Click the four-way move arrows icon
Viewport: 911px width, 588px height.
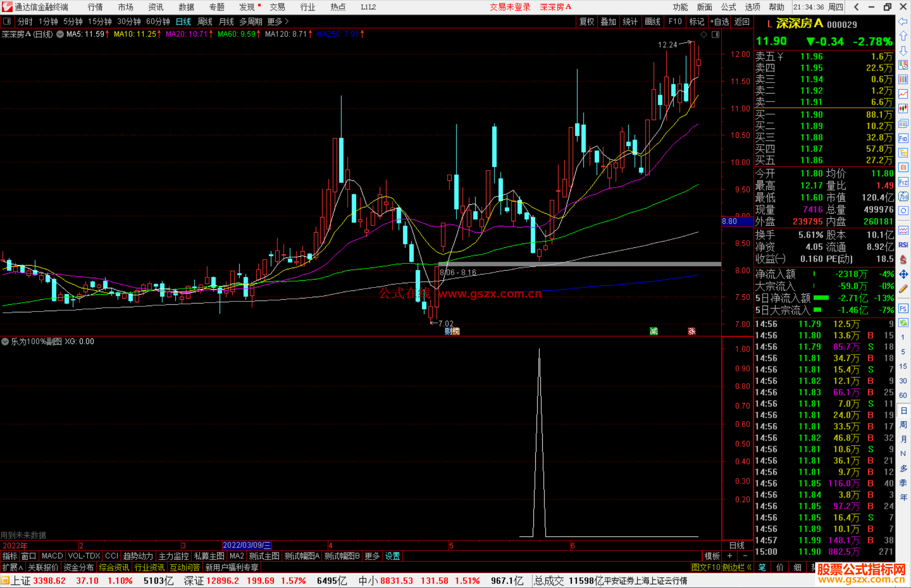coord(903,274)
